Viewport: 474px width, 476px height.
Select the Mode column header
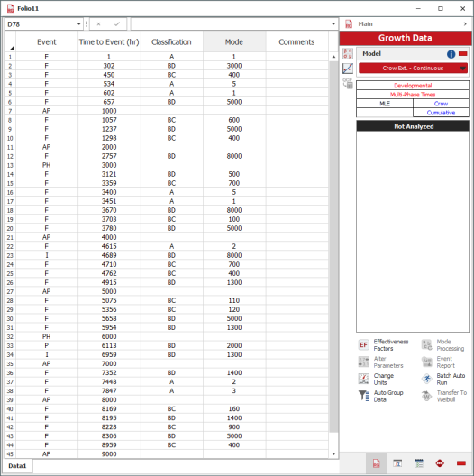click(x=234, y=41)
